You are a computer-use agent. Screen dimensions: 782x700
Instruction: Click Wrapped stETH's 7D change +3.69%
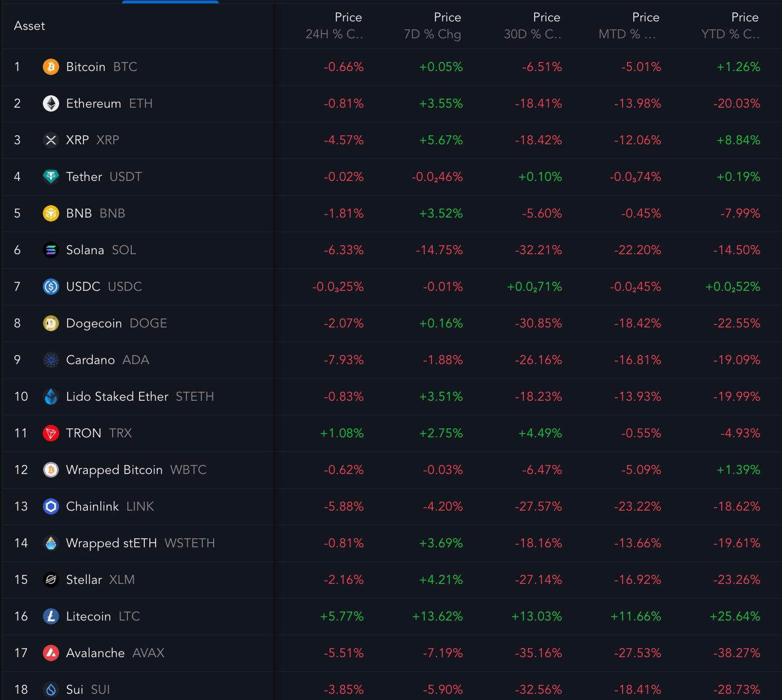pyautogui.click(x=441, y=543)
